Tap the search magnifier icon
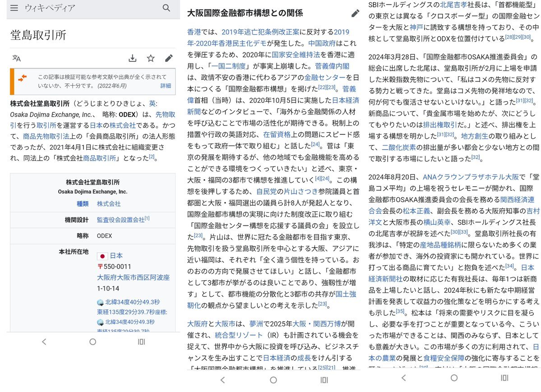 (x=166, y=8)
